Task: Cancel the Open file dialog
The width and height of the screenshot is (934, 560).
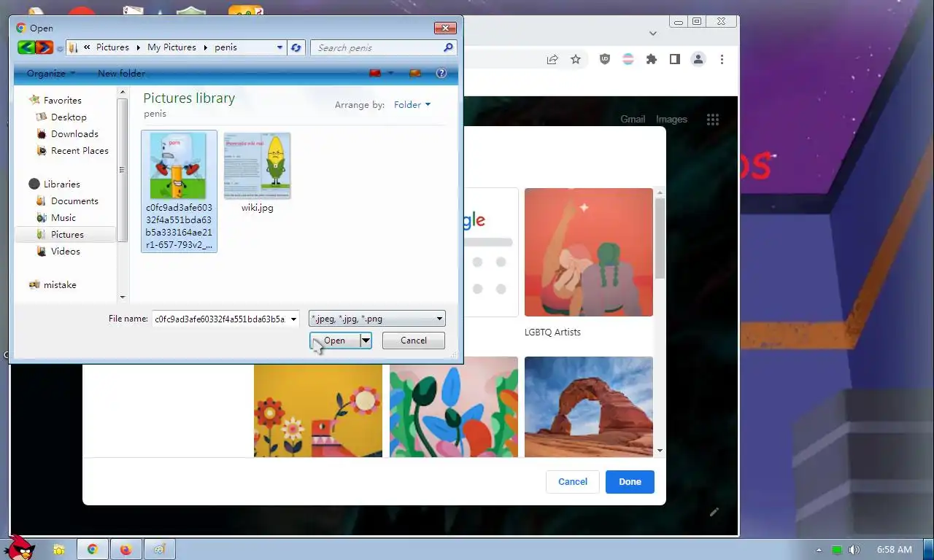Action: click(413, 341)
